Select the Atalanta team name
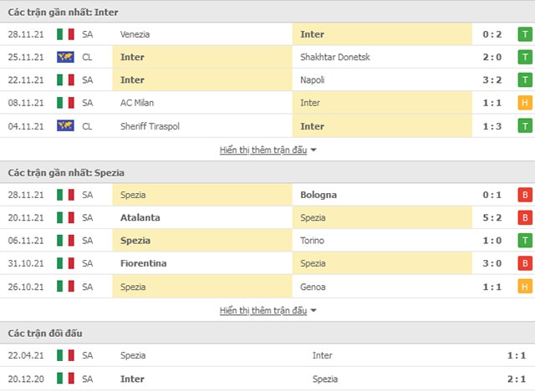Viewport: 535px width, 392px height. (x=140, y=217)
